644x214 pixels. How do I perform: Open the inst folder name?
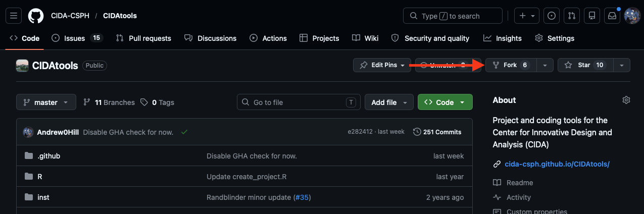point(43,197)
